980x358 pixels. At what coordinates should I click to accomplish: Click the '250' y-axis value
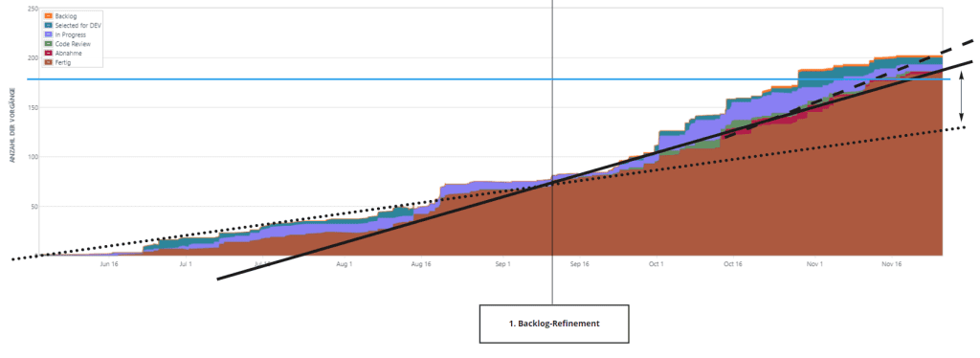[33, 8]
